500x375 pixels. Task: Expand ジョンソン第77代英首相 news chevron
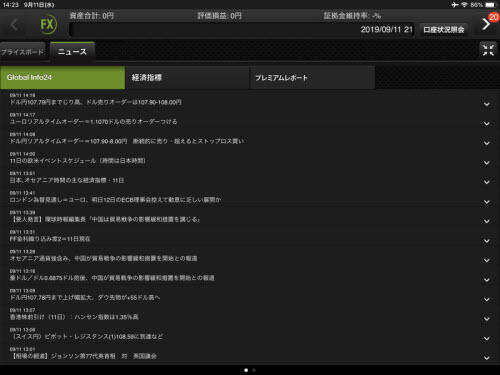tap(487, 358)
